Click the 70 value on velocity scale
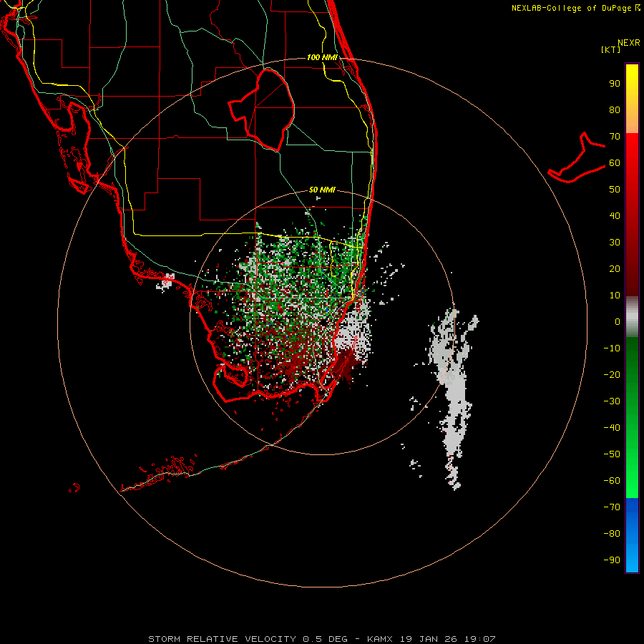This screenshot has width=644, height=644. coord(615,137)
